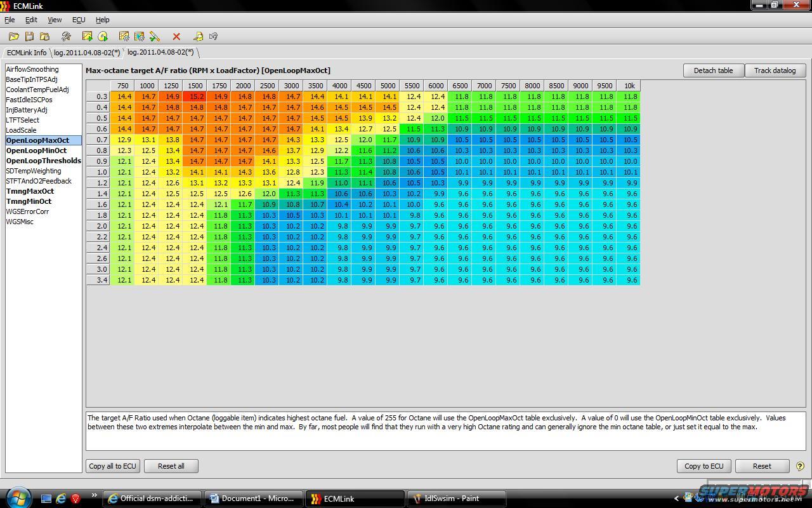
Task: Click the wrench and screwdriver tools icon
Action: coord(66,37)
